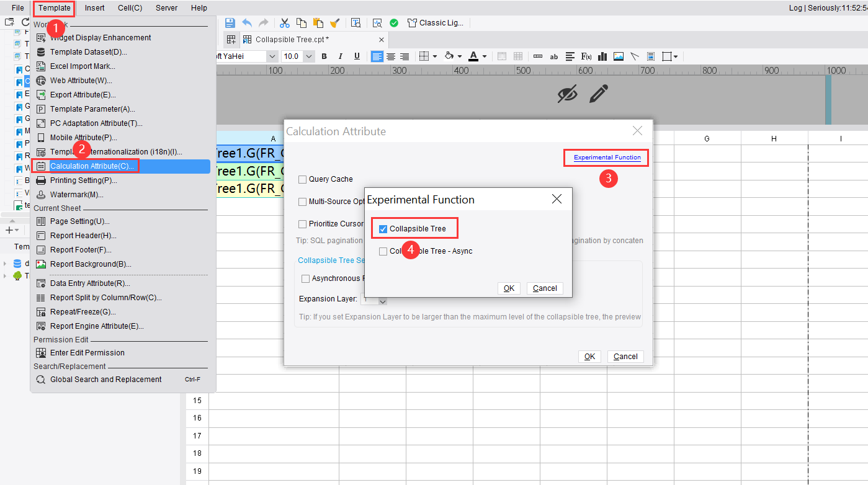This screenshot has width=868, height=485.
Task: Activate the Format Painter brush icon
Action: point(334,22)
